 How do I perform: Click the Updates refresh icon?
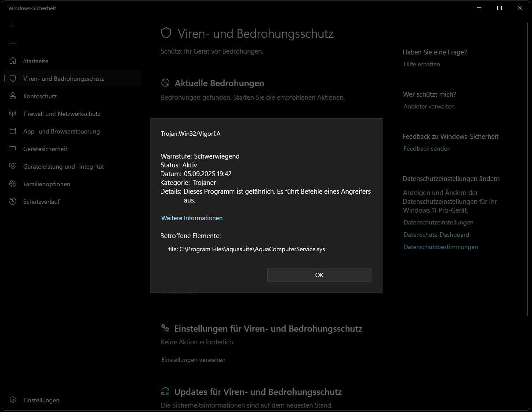[x=165, y=391]
